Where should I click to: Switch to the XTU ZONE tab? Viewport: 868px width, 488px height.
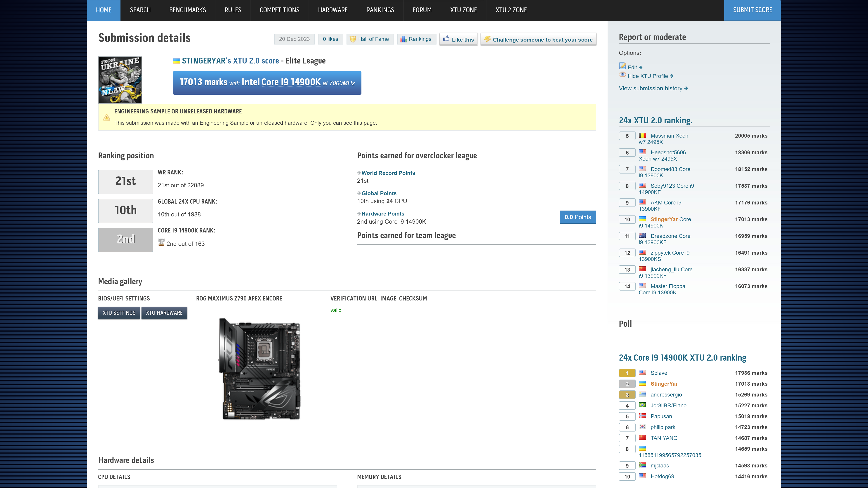click(463, 10)
